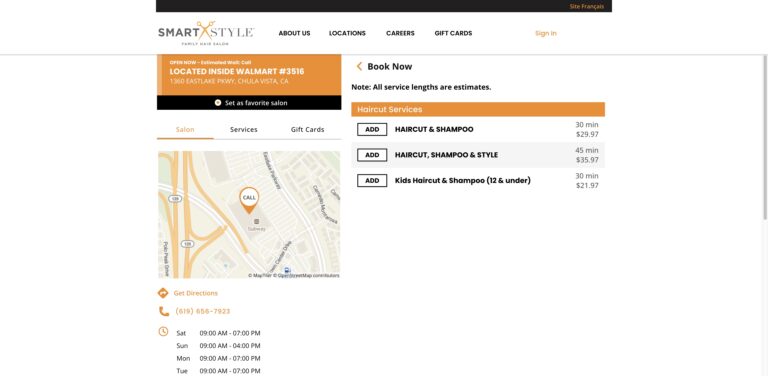The width and height of the screenshot is (768, 376).
Task: Click the $29.97 price
Action: [587, 134]
